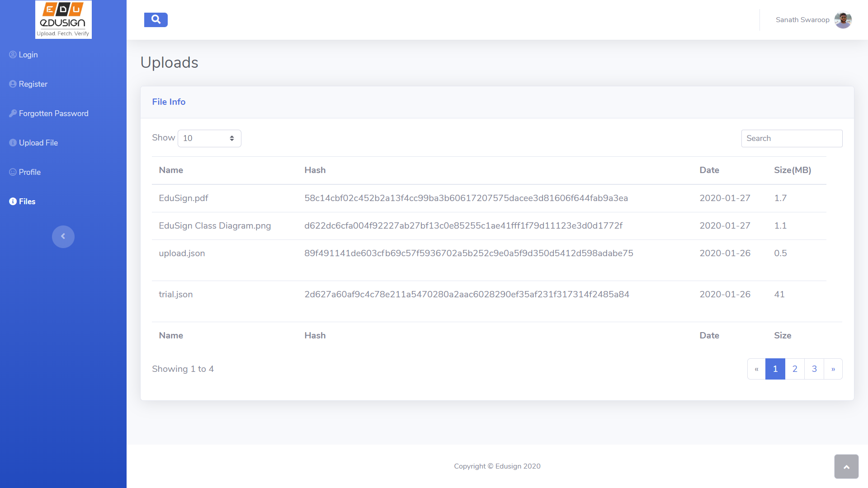The image size is (868, 488).
Task: Go to page 3 of results
Action: [814, 369]
